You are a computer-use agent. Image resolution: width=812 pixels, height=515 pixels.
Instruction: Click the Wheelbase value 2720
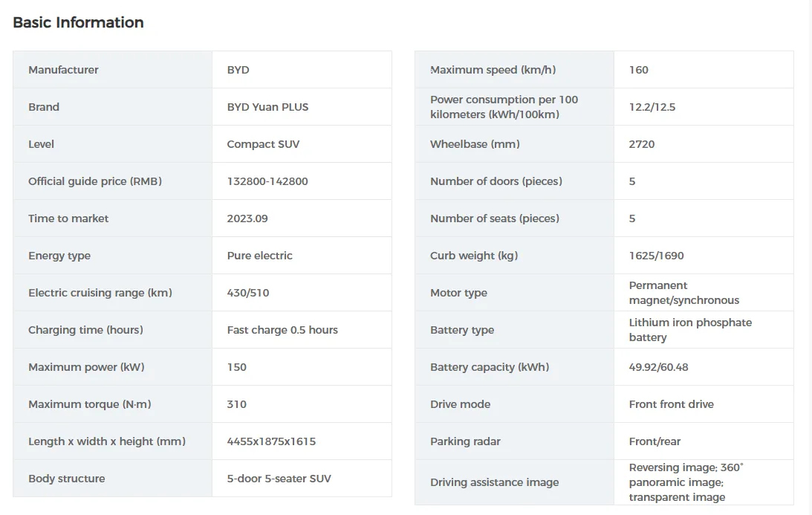[642, 144]
